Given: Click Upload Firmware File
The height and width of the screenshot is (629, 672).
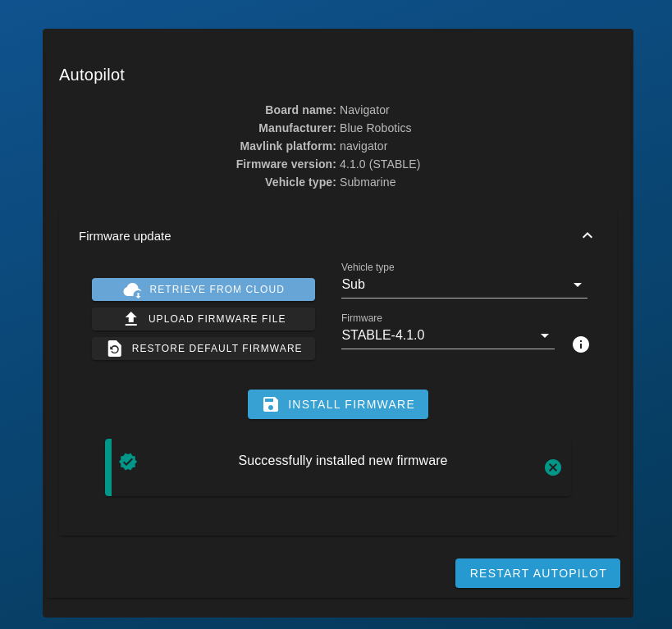Looking at the screenshot, I should tap(203, 319).
